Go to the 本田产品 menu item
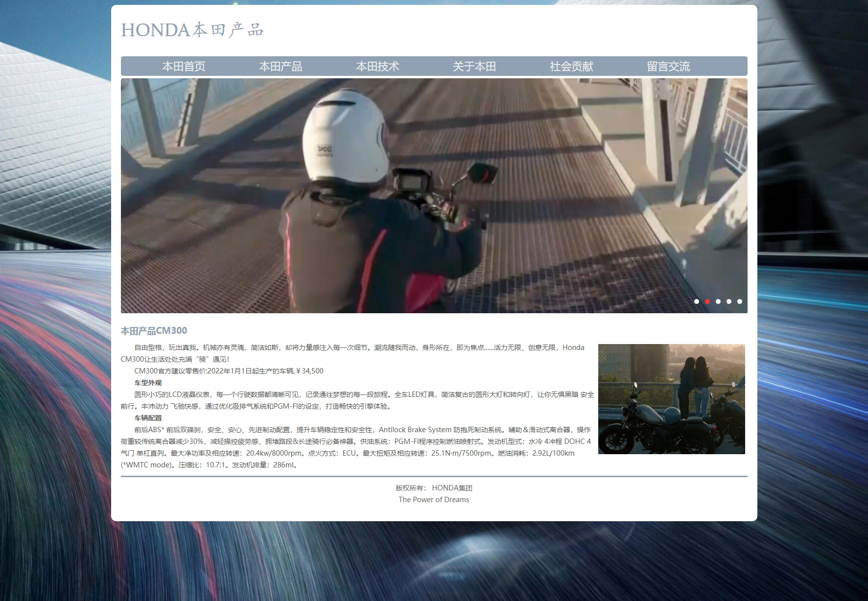 tap(281, 66)
